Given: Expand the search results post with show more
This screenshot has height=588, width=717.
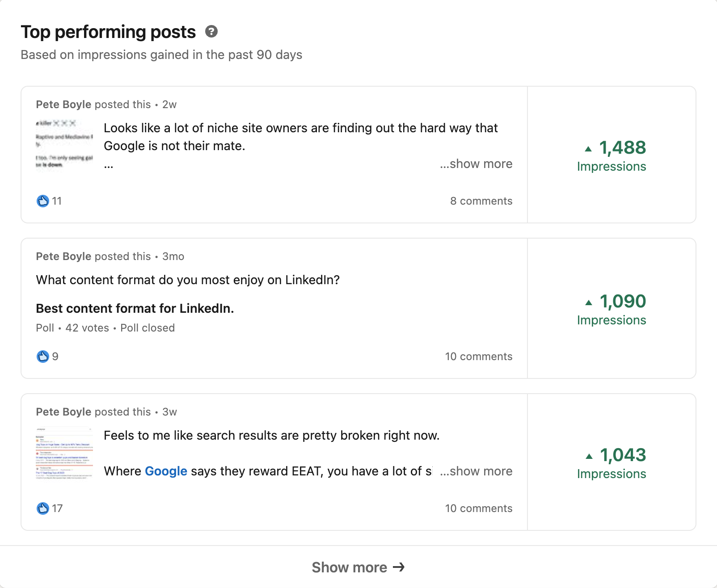Looking at the screenshot, I should tap(476, 471).
